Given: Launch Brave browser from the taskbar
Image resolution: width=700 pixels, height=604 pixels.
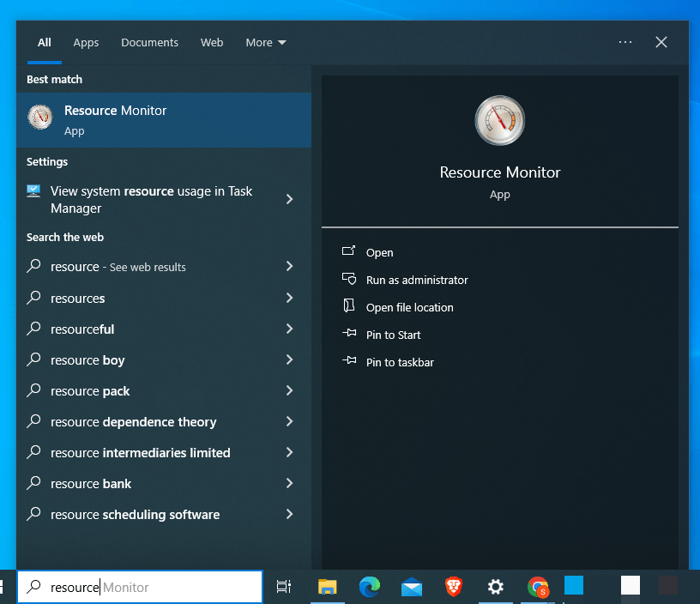Looking at the screenshot, I should click(x=454, y=587).
